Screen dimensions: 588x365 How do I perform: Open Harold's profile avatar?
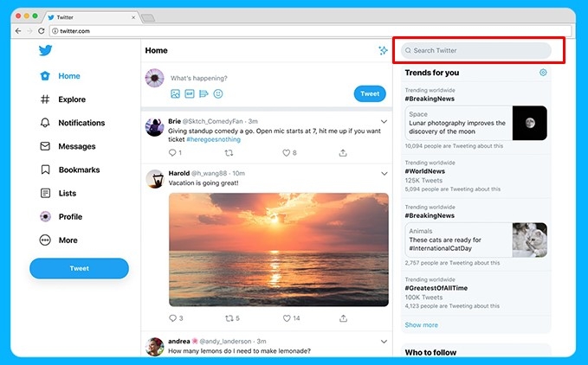click(x=155, y=179)
